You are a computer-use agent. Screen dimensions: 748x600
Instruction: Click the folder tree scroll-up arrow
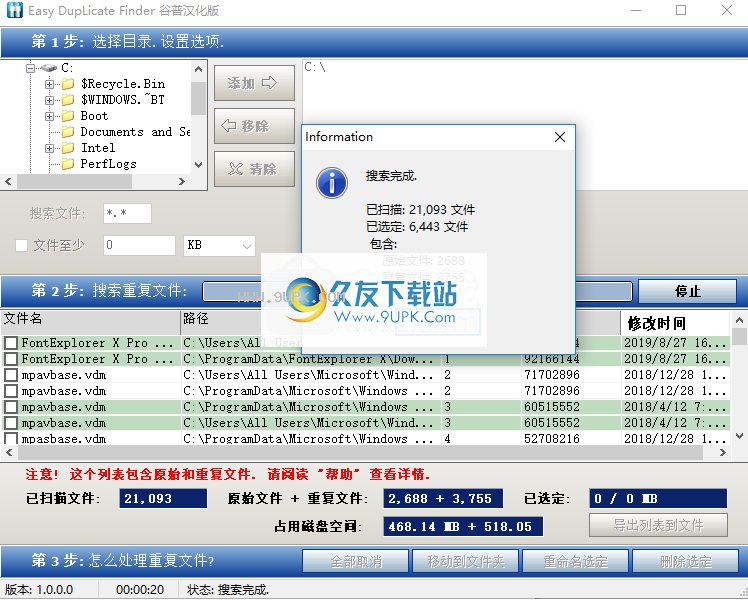pos(198,69)
